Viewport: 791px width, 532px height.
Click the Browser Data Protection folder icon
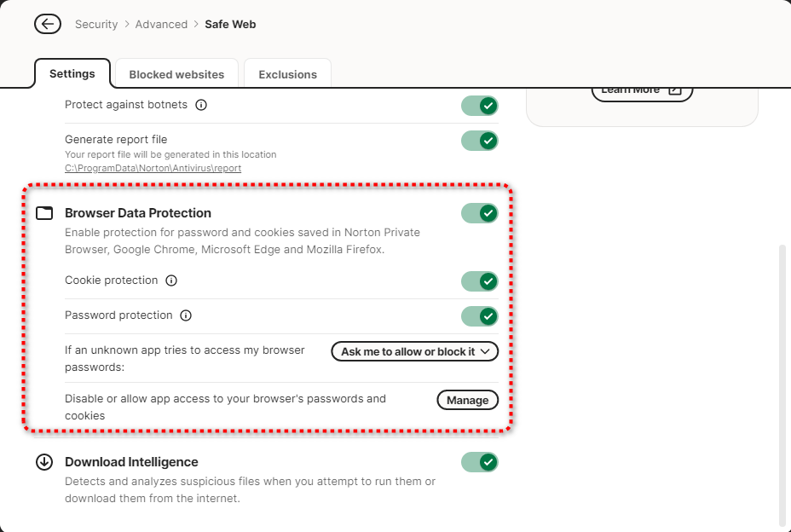tap(44, 213)
